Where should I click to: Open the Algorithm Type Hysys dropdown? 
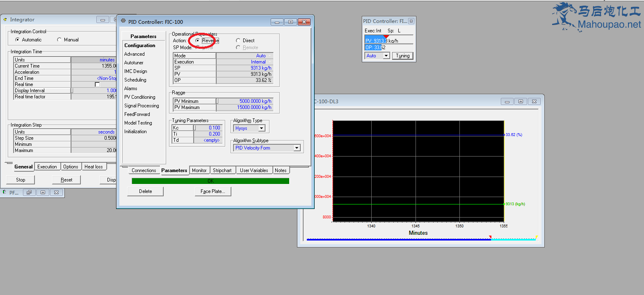pyautogui.click(x=262, y=128)
